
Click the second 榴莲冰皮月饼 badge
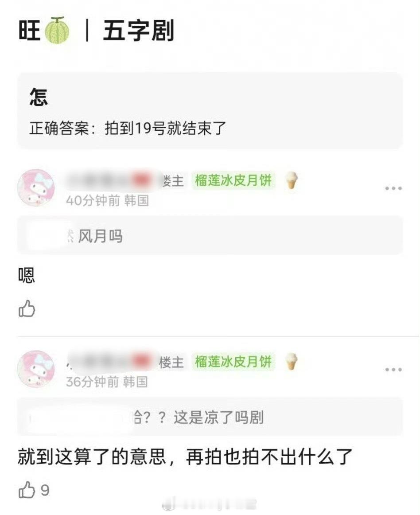pos(233,362)
